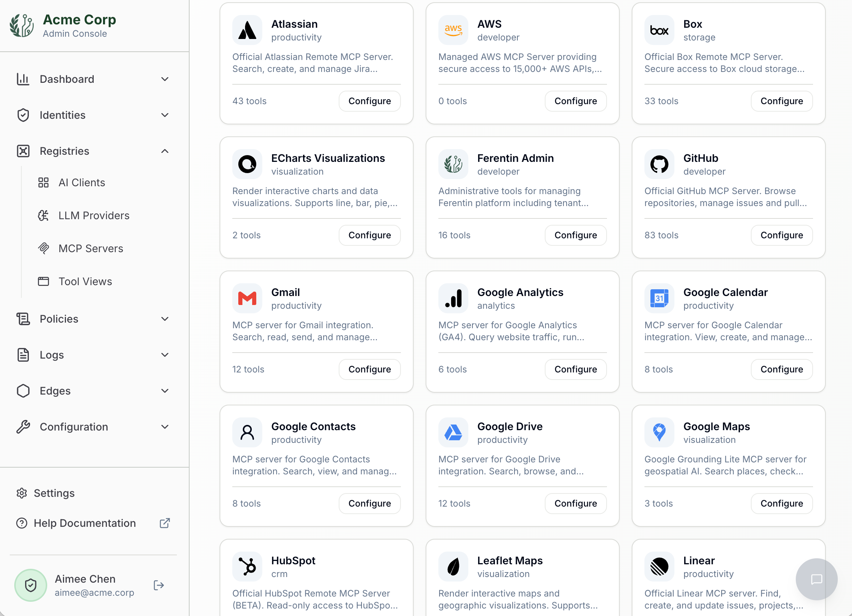Open the Dashboard menu item

(x=67, y=79)
